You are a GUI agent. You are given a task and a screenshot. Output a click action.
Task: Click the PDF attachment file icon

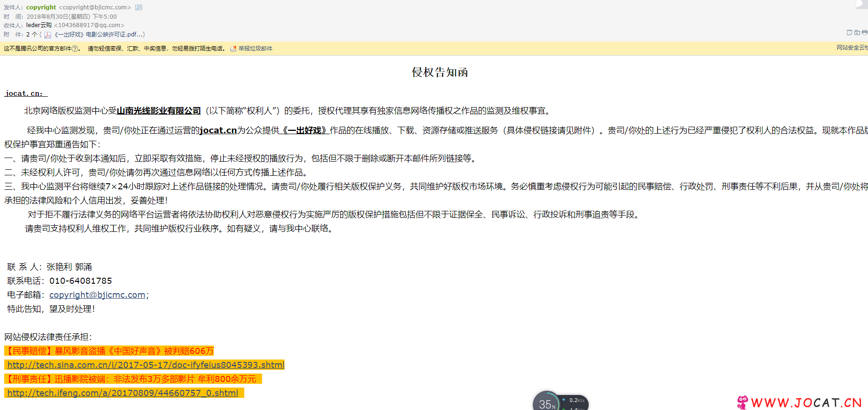(x=48, y=35)
